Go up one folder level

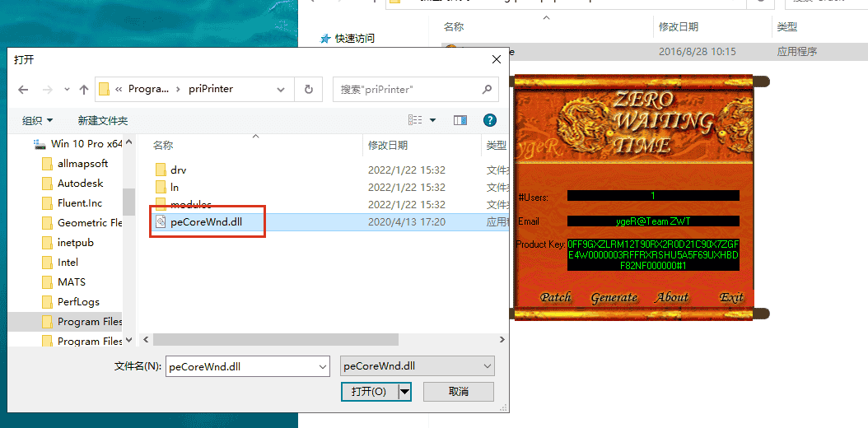pos(84,89)
